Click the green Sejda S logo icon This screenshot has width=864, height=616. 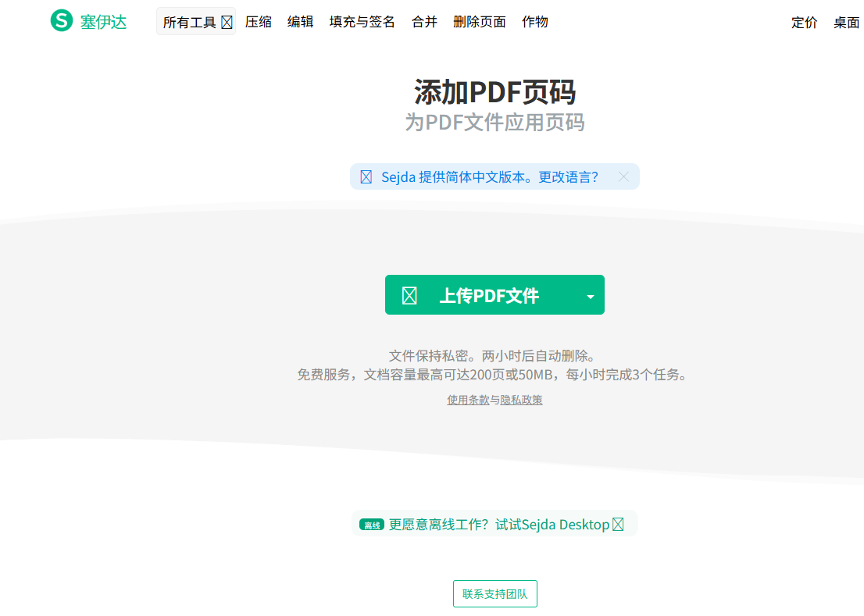point(62,21)
